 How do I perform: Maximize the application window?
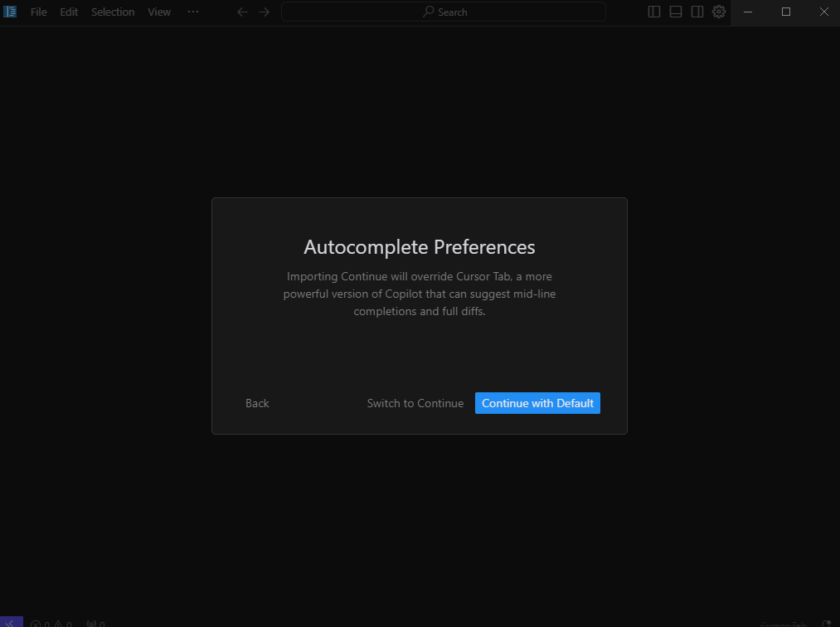786,12
